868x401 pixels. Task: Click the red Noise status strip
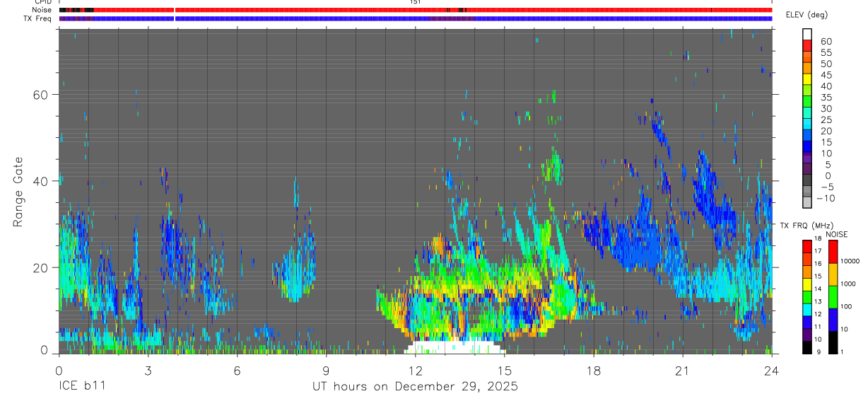[x=416, y=10]
